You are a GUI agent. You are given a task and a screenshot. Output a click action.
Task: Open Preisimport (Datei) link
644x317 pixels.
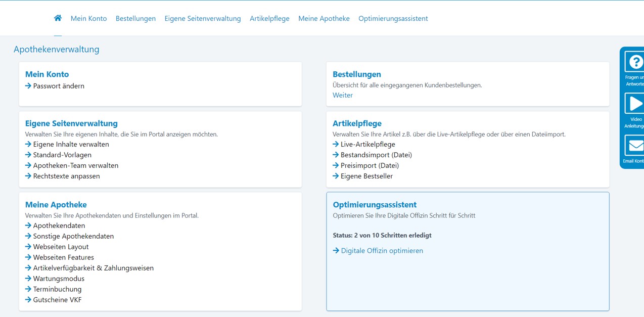[370, 165]
